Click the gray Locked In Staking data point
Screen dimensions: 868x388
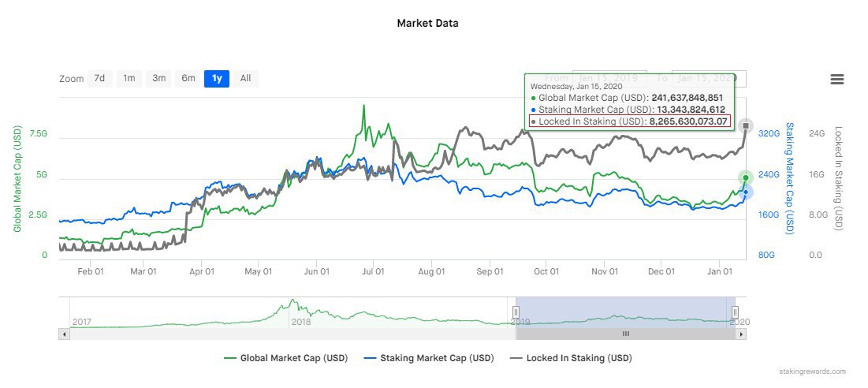[746, 125]
